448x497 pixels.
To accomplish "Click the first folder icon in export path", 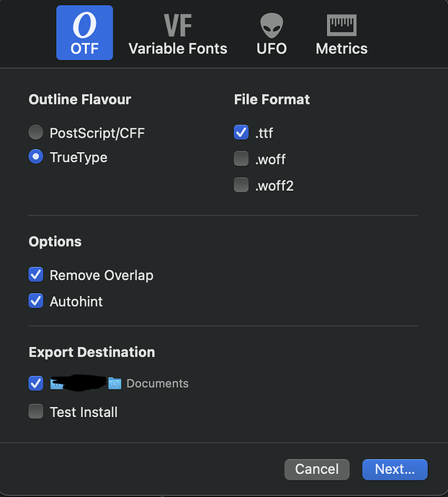I will click(57, 384).
